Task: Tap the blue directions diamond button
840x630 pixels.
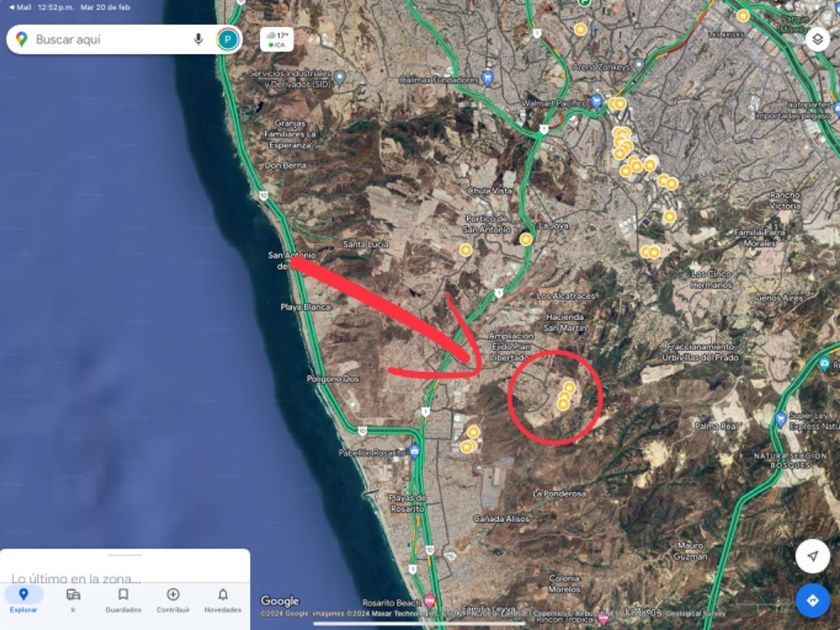Action: tap(813, 601)
